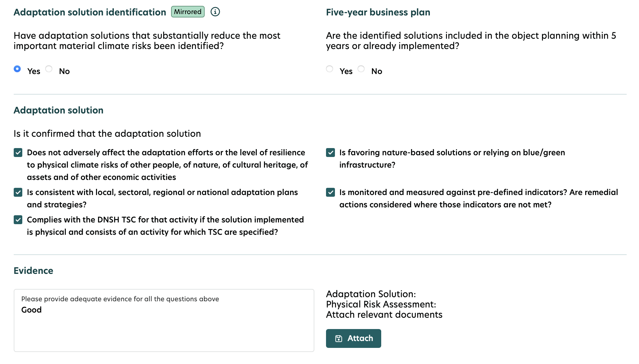The width and height of the screenshot is (639, 364).
Task: Click the info icon beside Mirrored badge
Action: (x=215, y=12)
